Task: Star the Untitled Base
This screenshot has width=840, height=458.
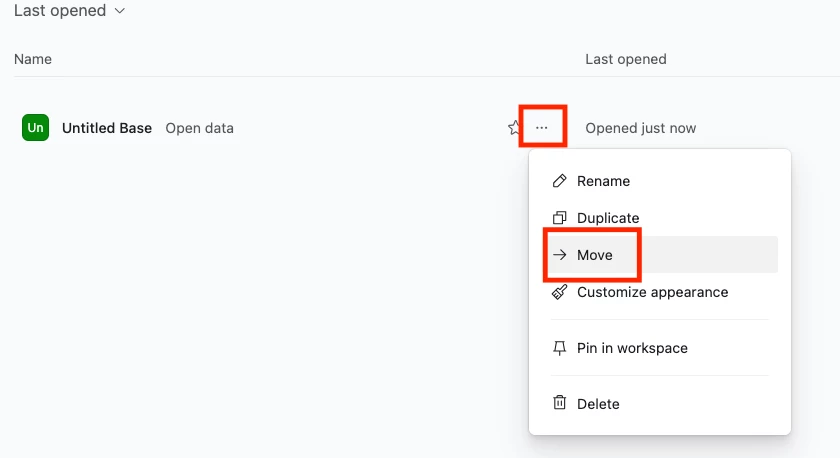Action: click(x=513, y=127)
